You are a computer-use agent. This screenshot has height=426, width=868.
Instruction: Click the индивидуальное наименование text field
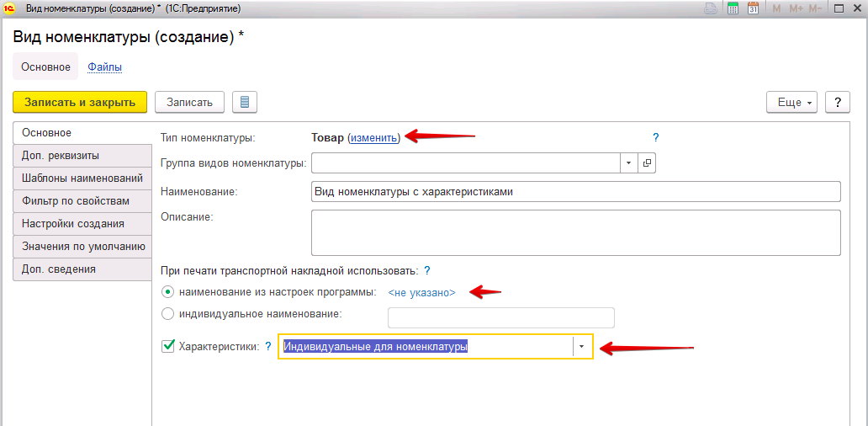click(501, 318)
